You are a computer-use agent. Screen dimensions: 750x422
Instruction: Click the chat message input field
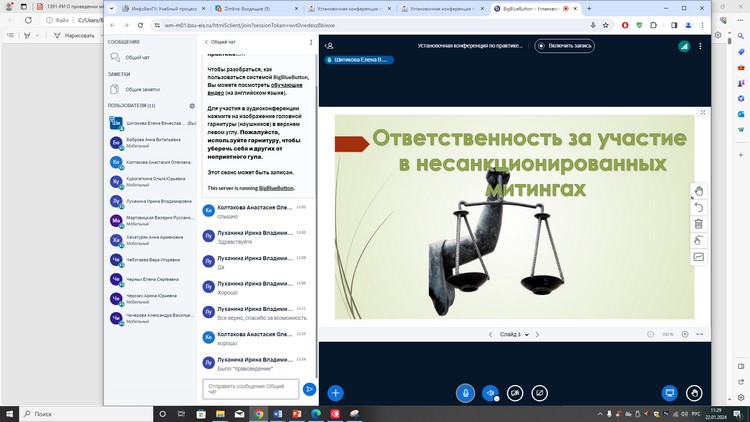[x=250, y=388]
